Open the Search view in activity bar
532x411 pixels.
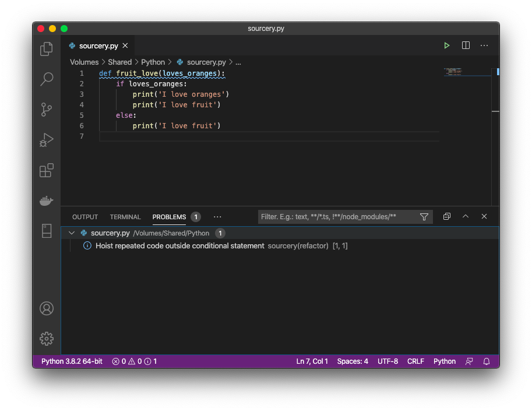[x=47, y=79]
